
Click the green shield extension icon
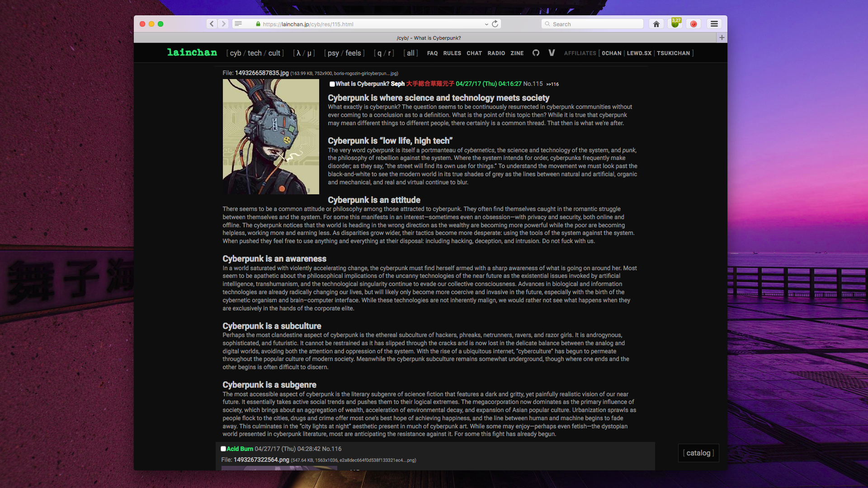(x=675, y=24)
